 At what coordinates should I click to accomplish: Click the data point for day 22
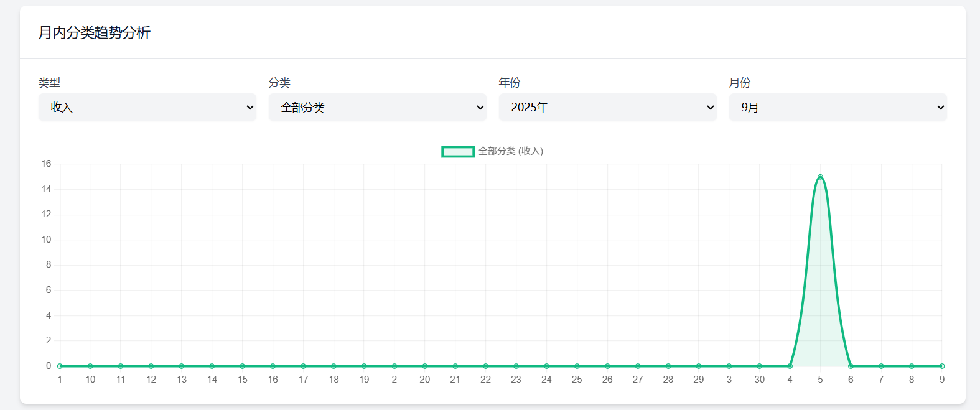point(485,366)
